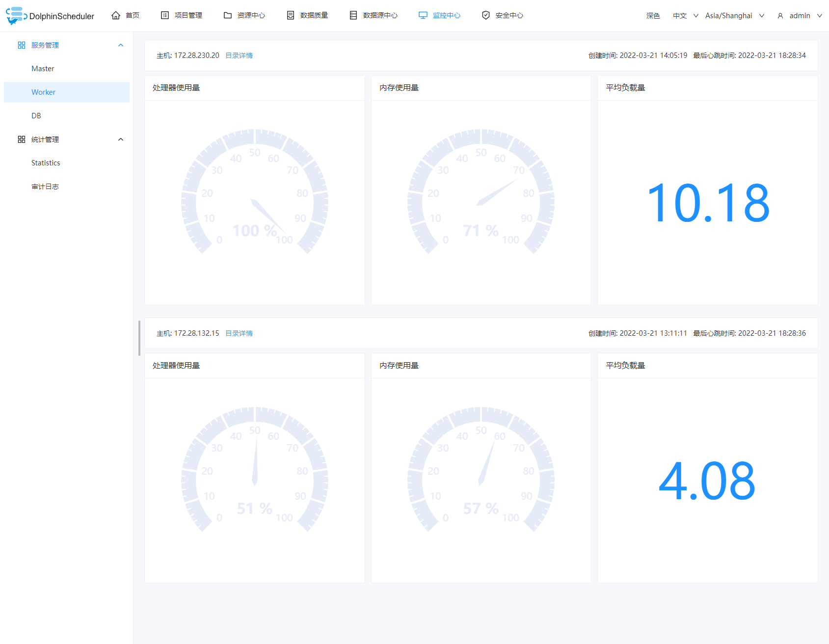829x644 pixels.
Task: Click the 57 % memory gauge
Action: 481,470
